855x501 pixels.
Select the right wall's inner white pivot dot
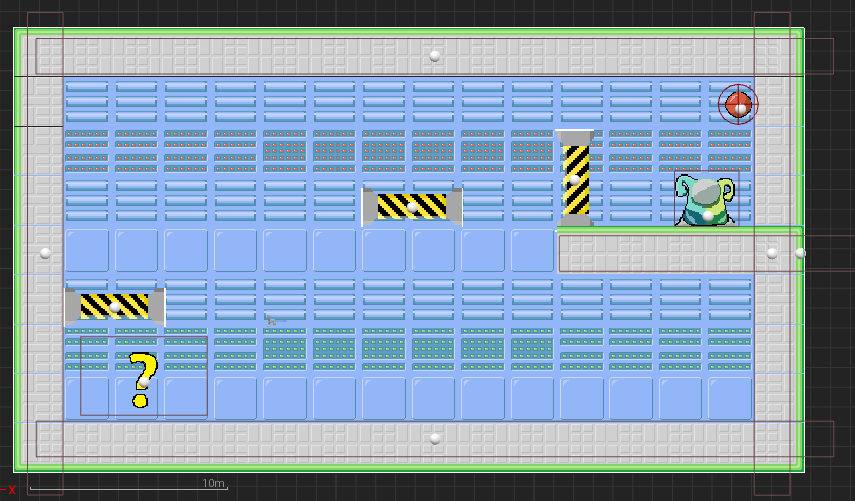[x=772, y=253]
